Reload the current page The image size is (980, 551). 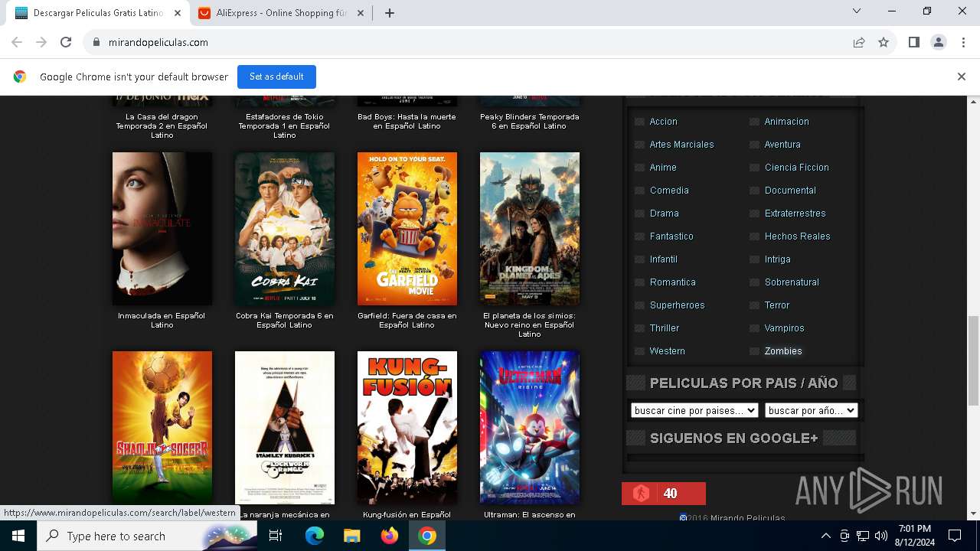point(66,42)
